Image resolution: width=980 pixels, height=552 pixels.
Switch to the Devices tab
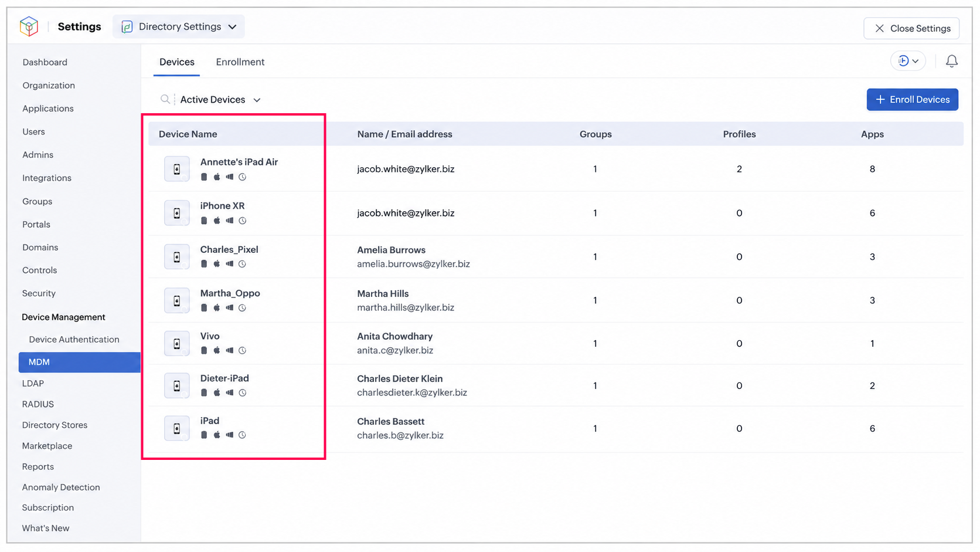[177, 62]
